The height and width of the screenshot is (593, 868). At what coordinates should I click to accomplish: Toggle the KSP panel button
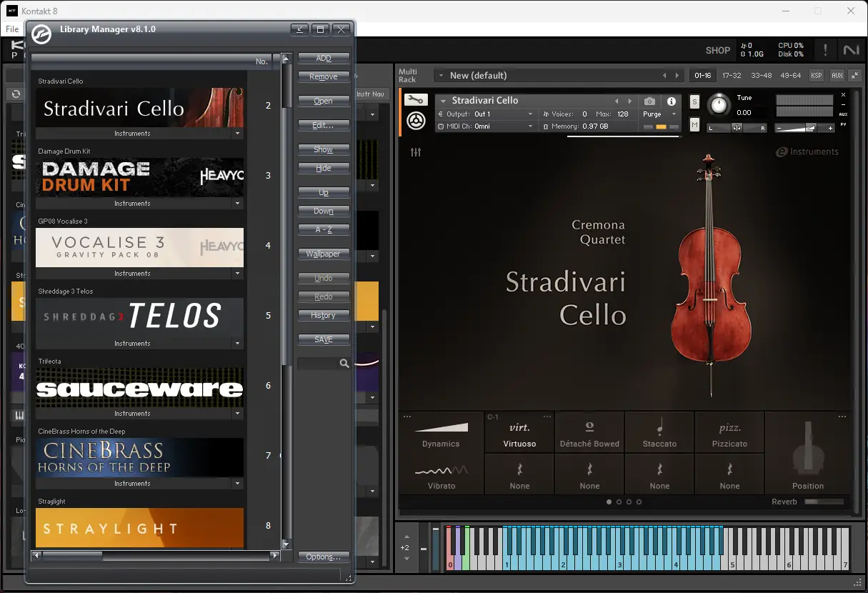[x=817, y=75]
